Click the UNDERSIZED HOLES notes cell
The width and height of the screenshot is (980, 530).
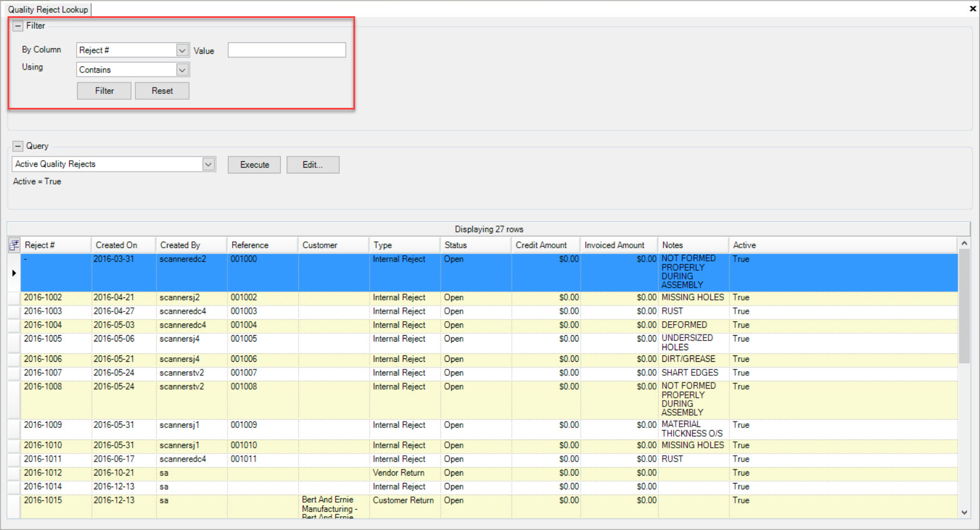693,343
